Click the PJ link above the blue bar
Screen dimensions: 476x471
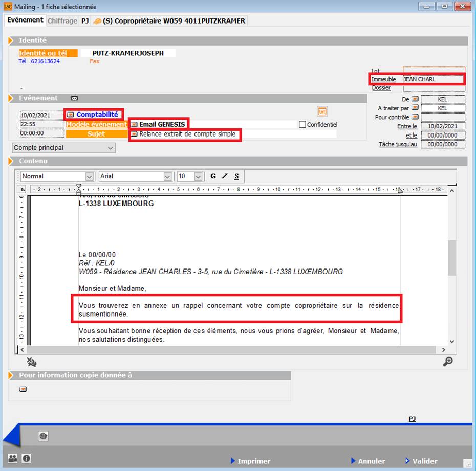[412, 419]
